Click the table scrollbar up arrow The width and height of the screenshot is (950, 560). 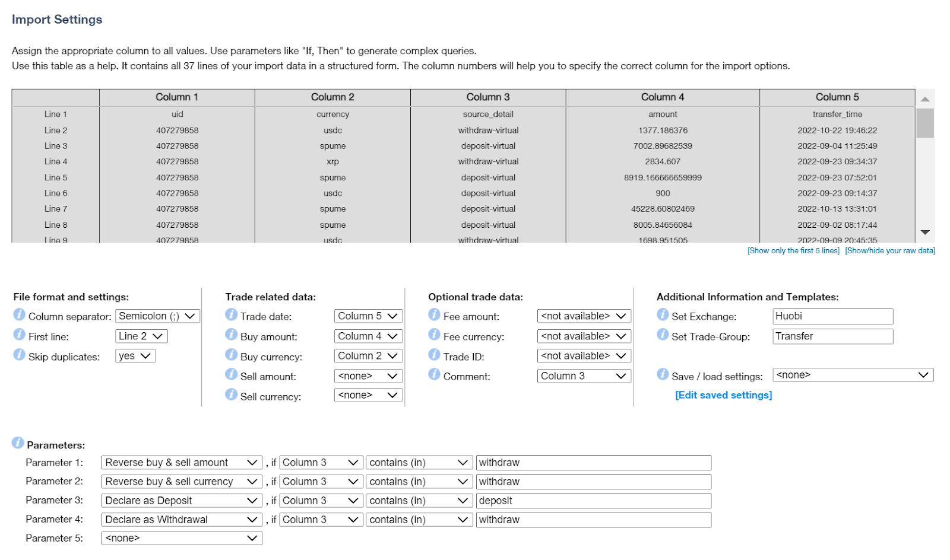(x=925, y=98)
